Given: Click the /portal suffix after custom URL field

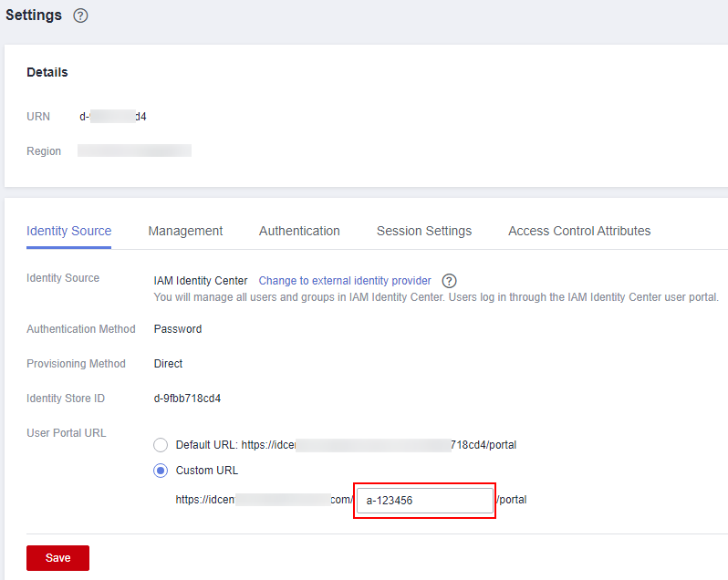Looking at the screenshot, I should [x=512, y=500].
